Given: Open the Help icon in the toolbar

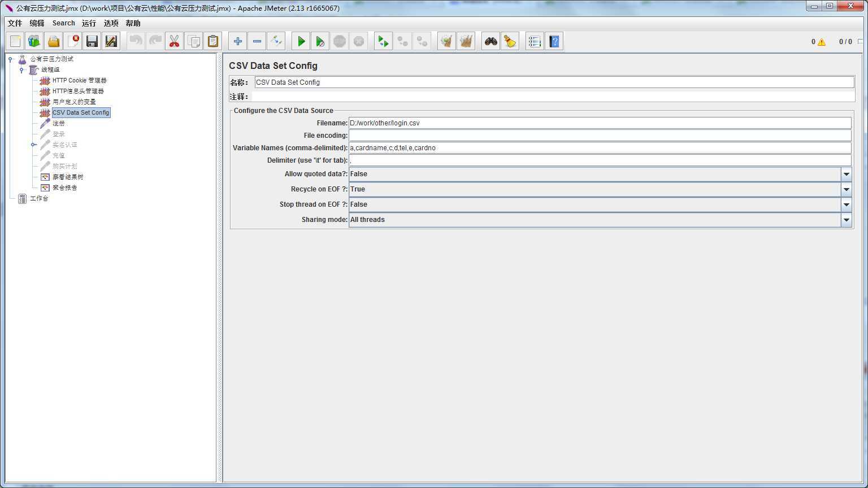Looking at the screenshot, I should (x=554, y=41).
